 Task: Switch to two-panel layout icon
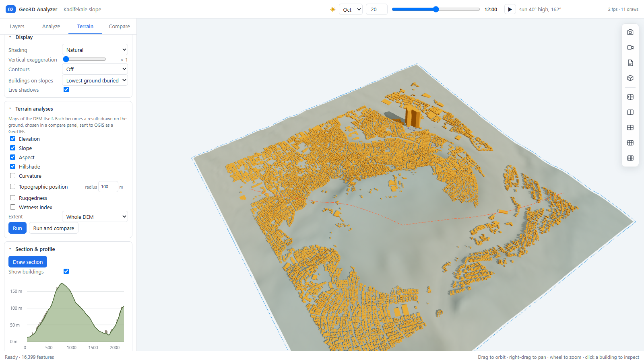coord(630,112)
